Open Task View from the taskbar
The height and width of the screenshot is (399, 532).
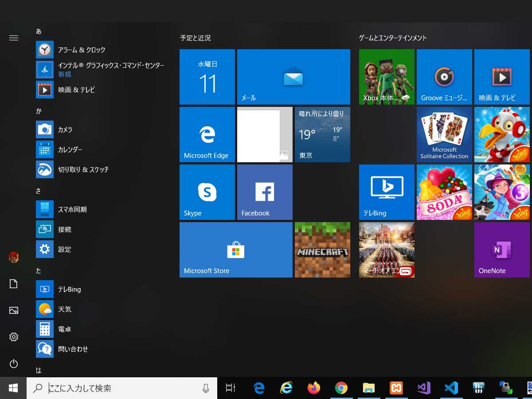(231, 388)
